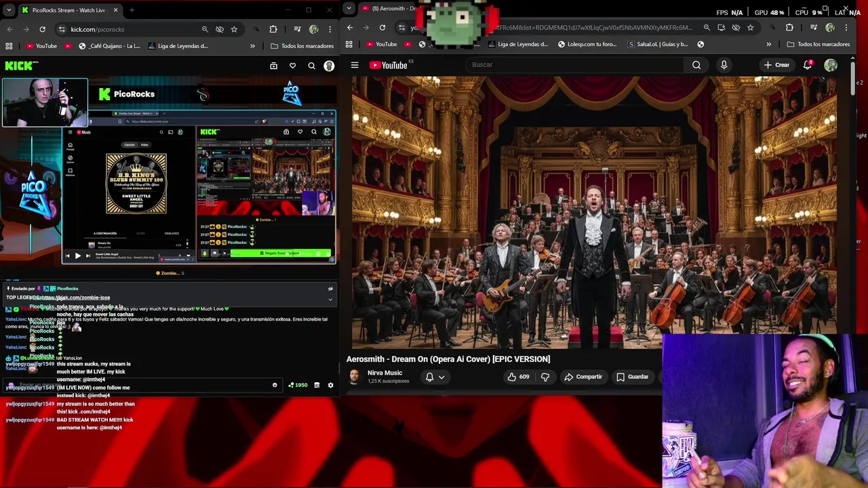Toggle third-party cookies eye icon in Kick address bar

220,29
